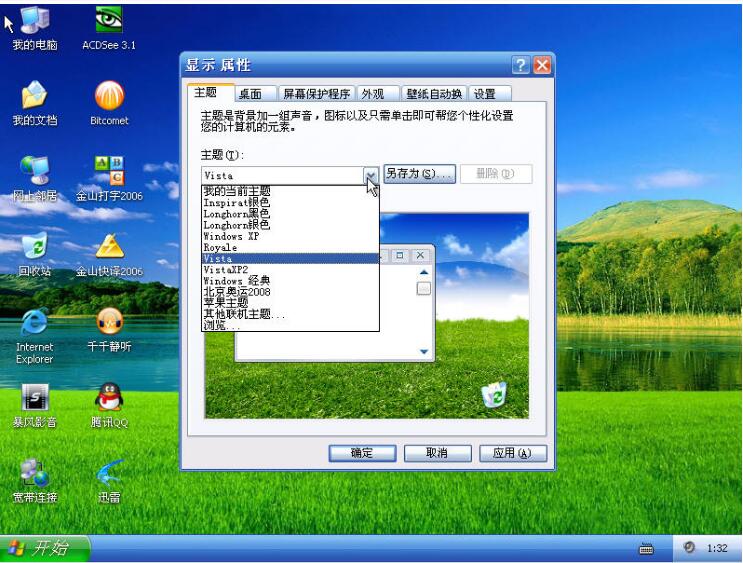Switch to the 外观 tab
Image resolution: width=743 pixels, height=563 pixels.
(x=377, y=94)
